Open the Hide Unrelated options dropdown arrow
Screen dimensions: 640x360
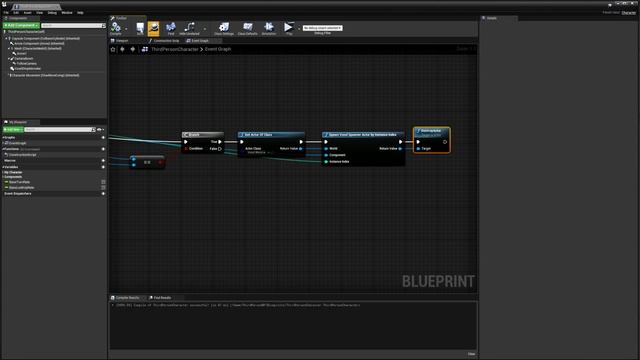click(205, 29)
